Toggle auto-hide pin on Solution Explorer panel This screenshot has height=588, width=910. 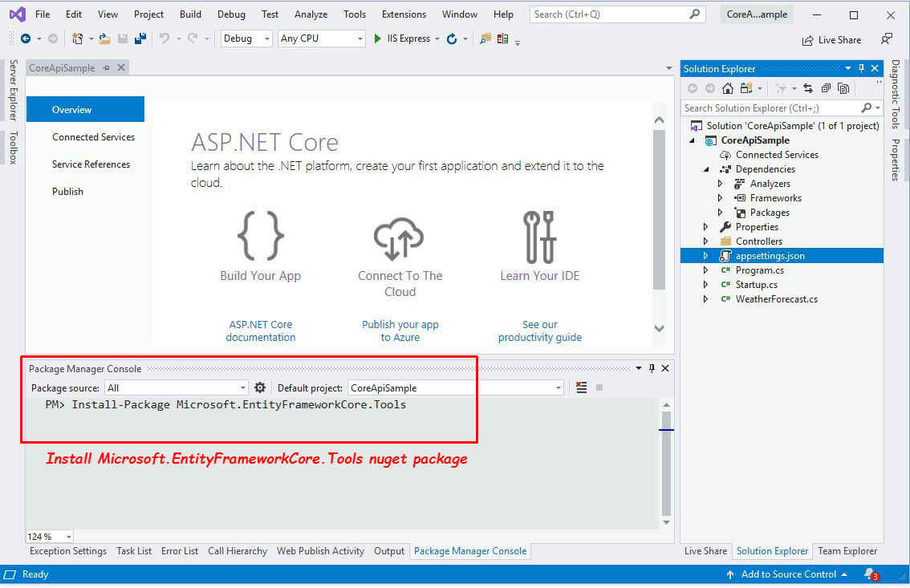click(x=861, y=68)
